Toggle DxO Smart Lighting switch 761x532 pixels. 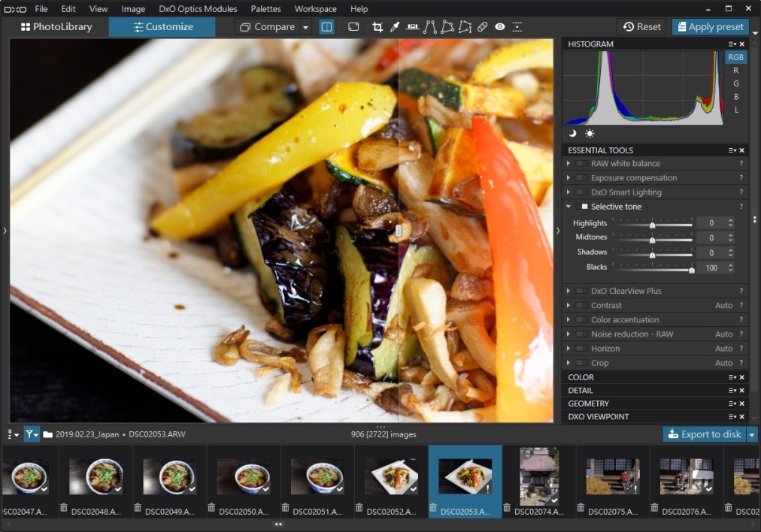click(582, 192)
